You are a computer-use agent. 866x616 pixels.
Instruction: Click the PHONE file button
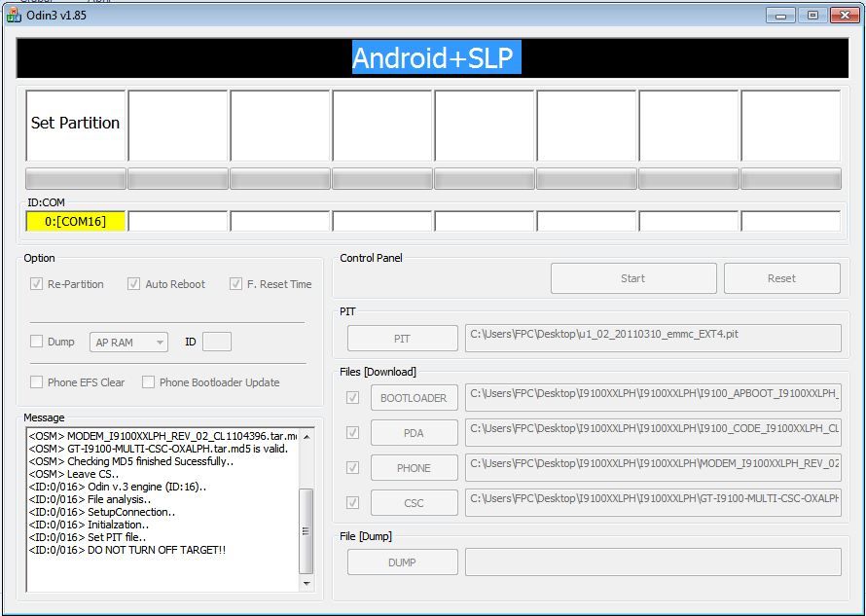point(414,468)
